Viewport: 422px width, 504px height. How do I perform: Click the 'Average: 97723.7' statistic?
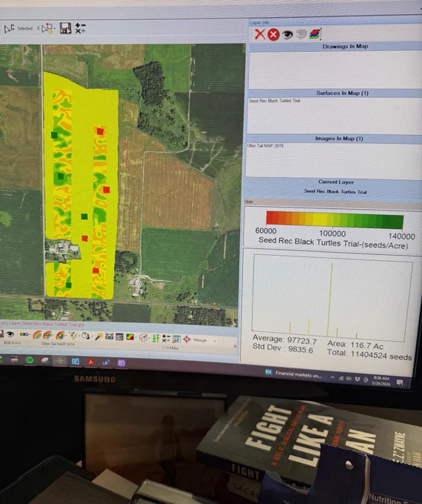point(284,339)
